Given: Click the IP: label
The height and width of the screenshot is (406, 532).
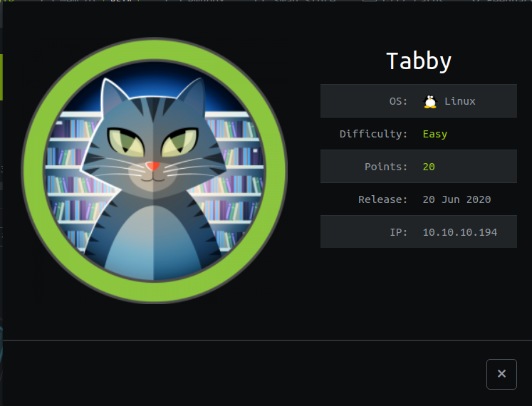Looking at the screenshot, I should click(x=398, y=232).
